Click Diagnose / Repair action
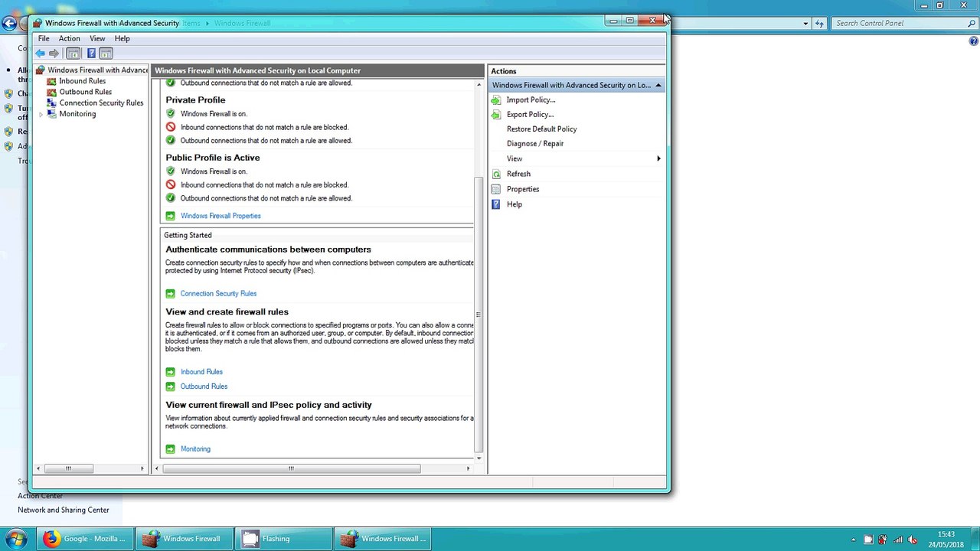The width and height of the screenshot is (980, 551). (x=534, y=144)
